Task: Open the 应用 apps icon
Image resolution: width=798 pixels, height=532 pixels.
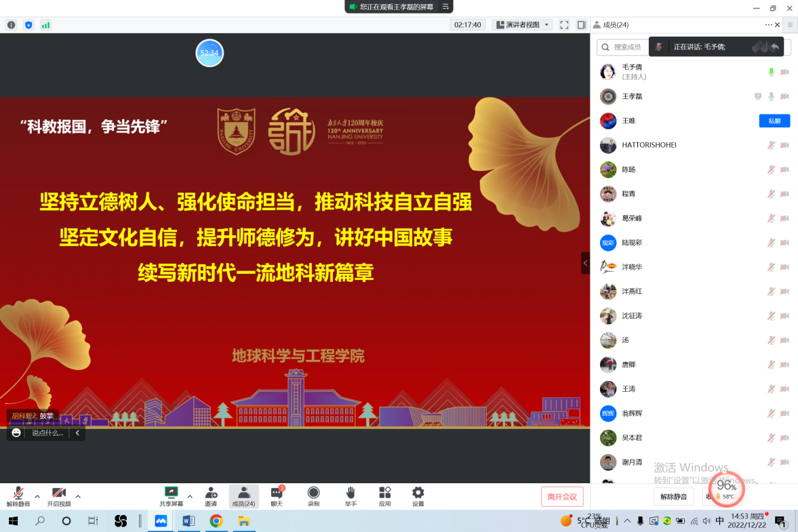Action: pyautogui.click(x=384, y=494)
